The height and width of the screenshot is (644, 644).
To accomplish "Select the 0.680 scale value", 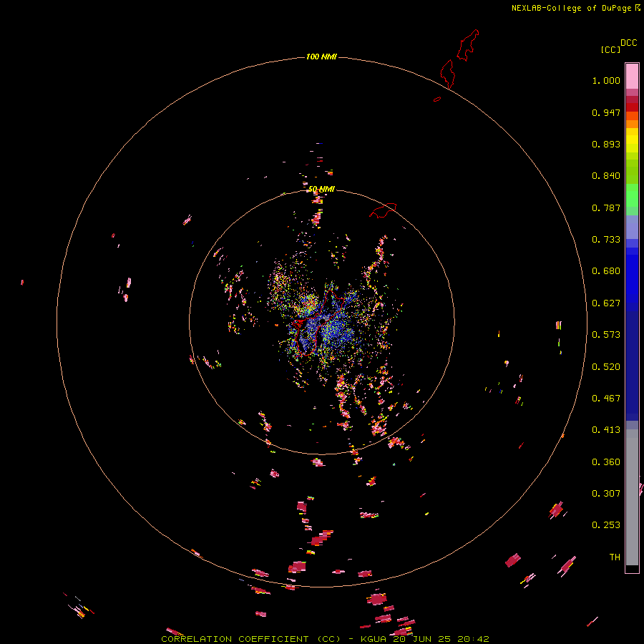I will 606,271.
